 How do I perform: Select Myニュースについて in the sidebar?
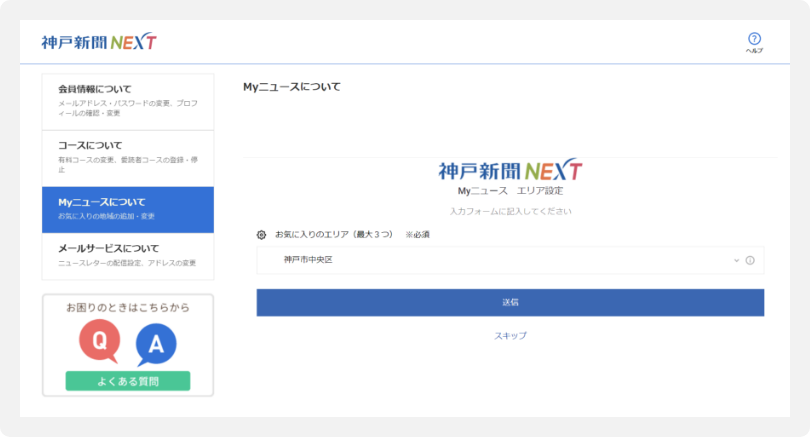pyautogui.click(x=128, y=210)
